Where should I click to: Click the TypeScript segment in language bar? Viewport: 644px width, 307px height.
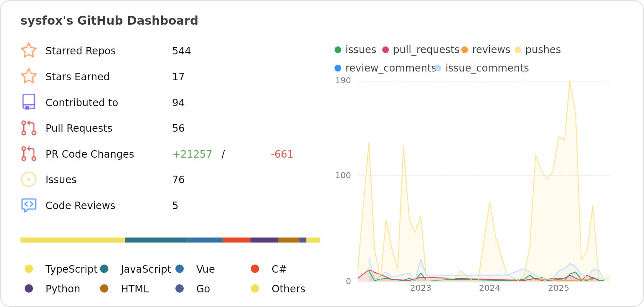[73, 240]
